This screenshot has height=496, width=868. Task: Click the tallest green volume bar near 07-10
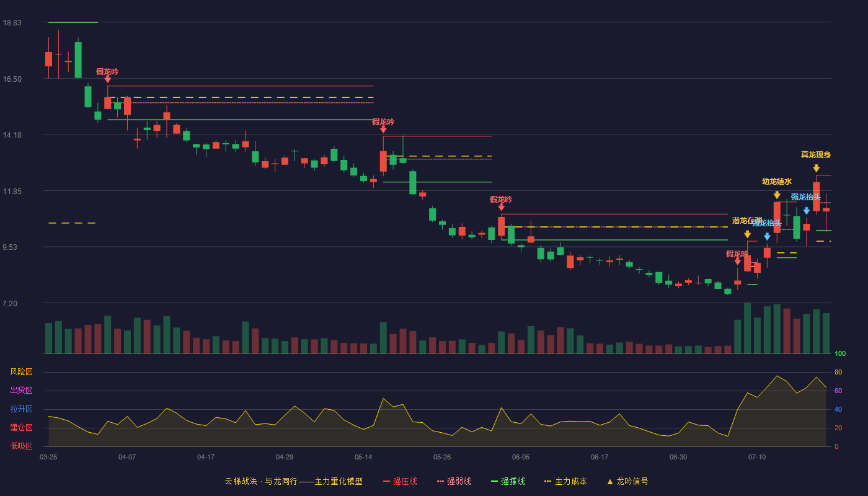click(x=747, y=328)
